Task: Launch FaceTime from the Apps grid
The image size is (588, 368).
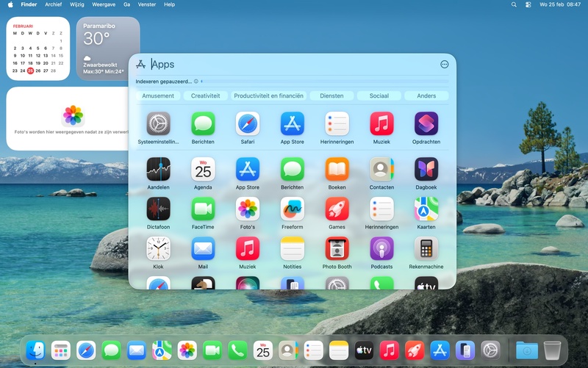Action: 203,209
